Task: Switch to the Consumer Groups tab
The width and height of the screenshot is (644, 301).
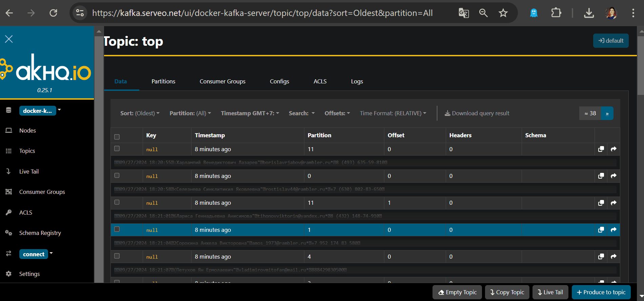Action: click(x=222, y=82)
